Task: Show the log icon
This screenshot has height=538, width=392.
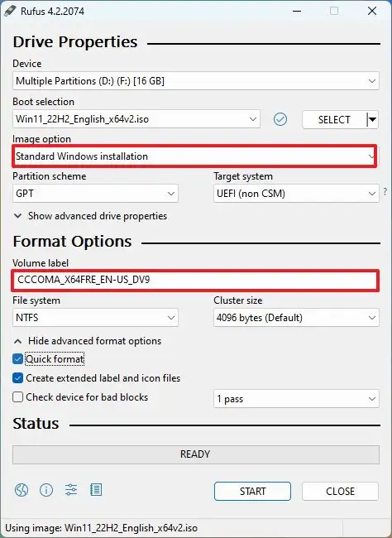Action: pyautogui.click(x=96, y=490)
